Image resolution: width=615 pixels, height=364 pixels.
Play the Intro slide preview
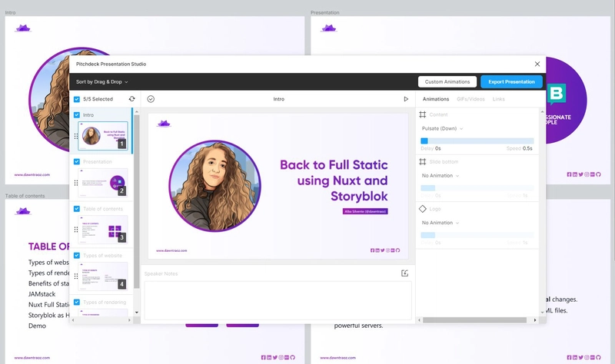(406, 99)
